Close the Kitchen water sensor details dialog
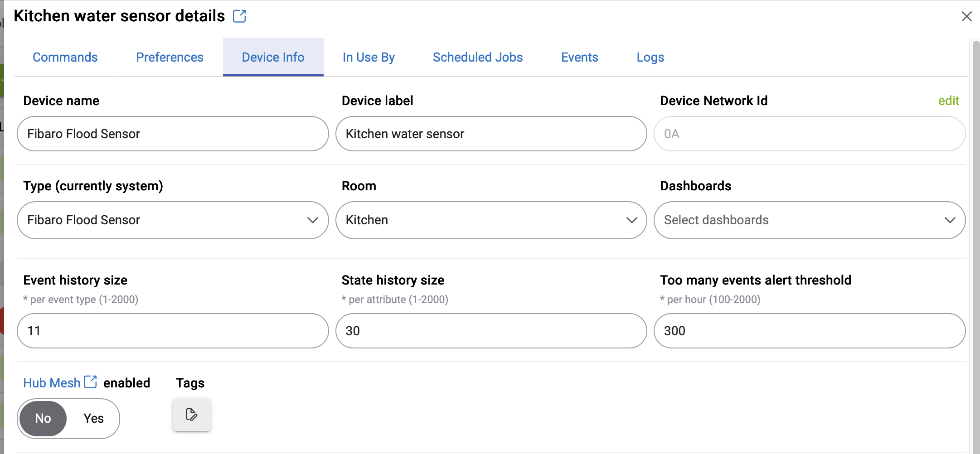This screenshot has width=980, height=454. click(966, 16)
